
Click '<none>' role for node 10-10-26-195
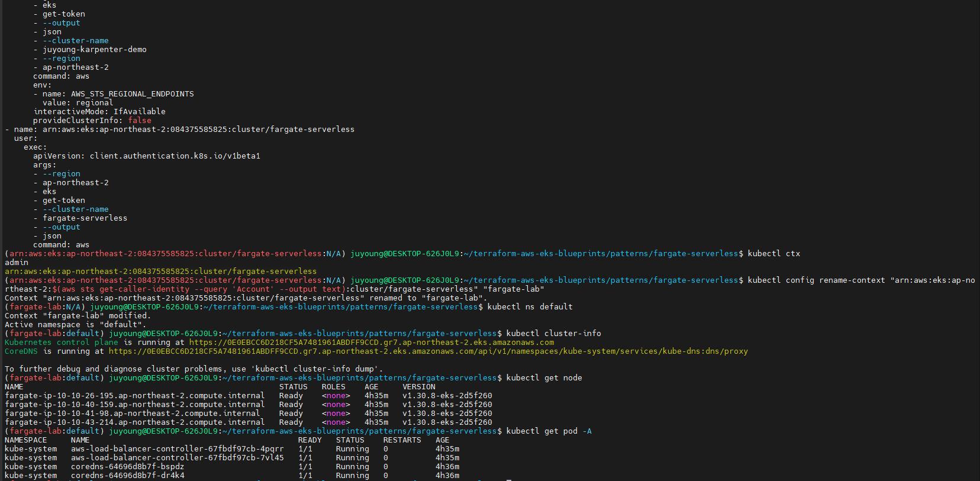(336, 396)
